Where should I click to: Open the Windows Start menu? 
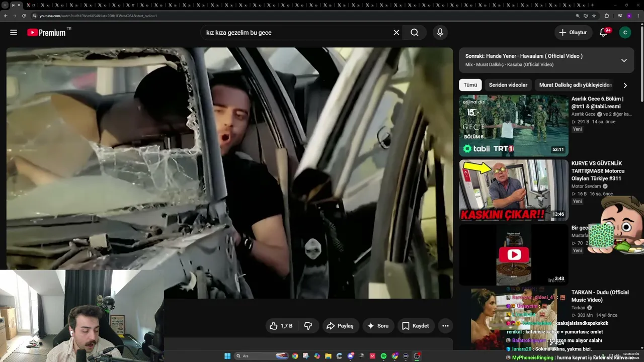227,356
